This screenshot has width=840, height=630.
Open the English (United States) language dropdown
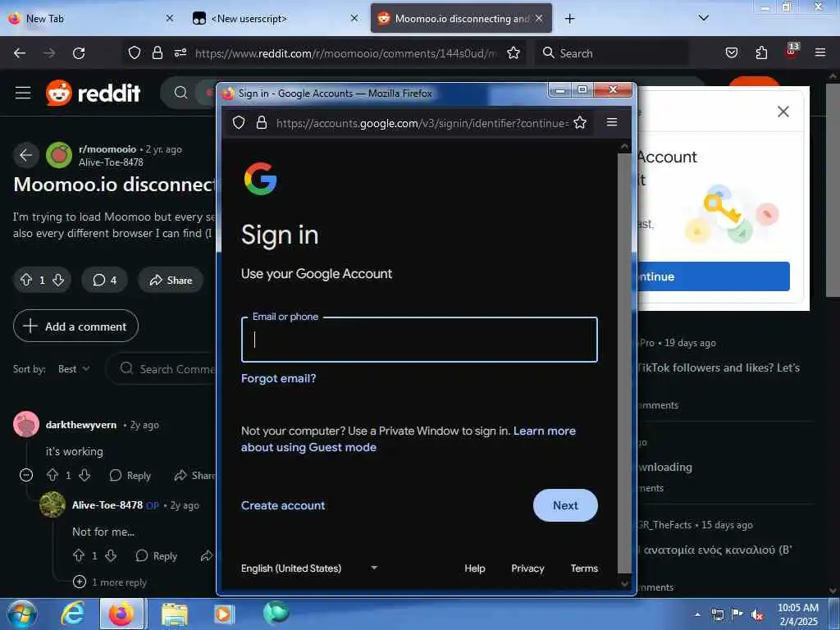point(309,568)
